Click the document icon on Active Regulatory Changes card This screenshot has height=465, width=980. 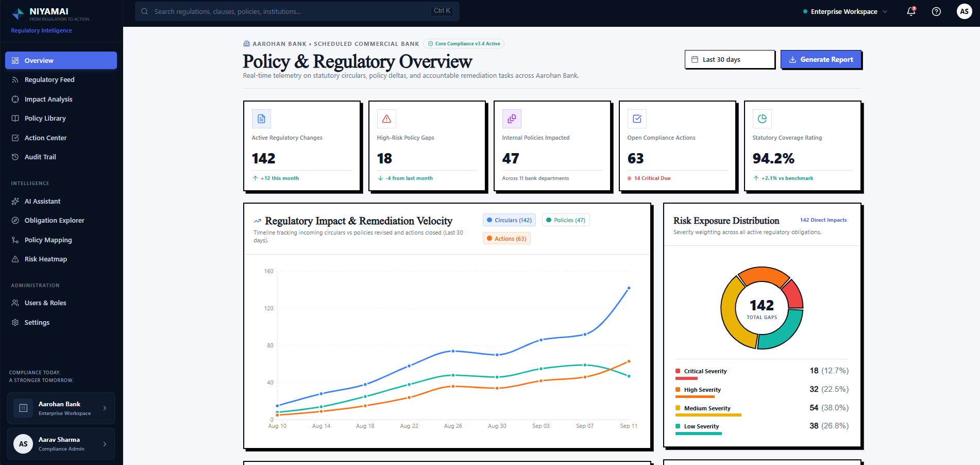[261, 119]
